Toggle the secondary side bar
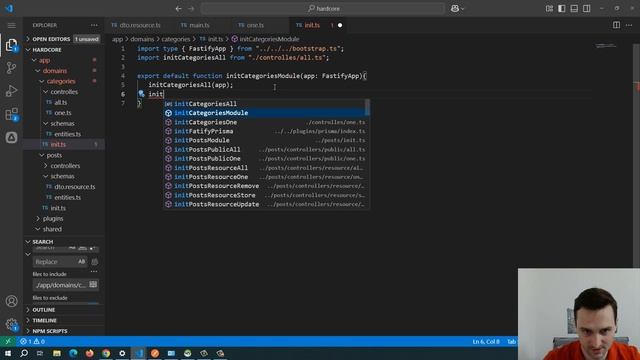 pyautogui.click(x=587, y=9)
